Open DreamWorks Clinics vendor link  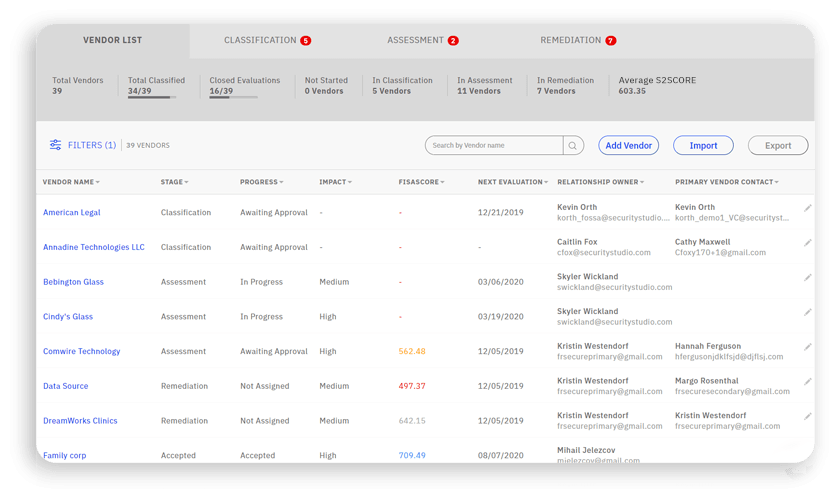[x=80, y=421]
